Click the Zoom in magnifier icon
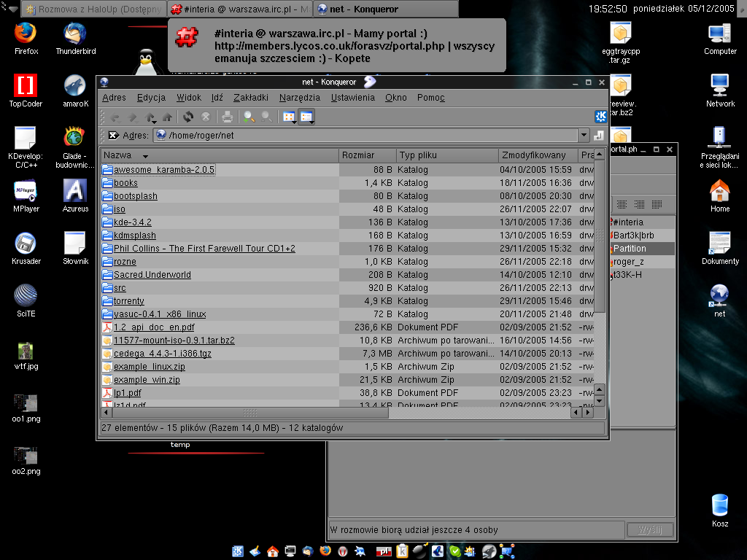The height and width of the screenshot is (560, 747). [249, 117]
